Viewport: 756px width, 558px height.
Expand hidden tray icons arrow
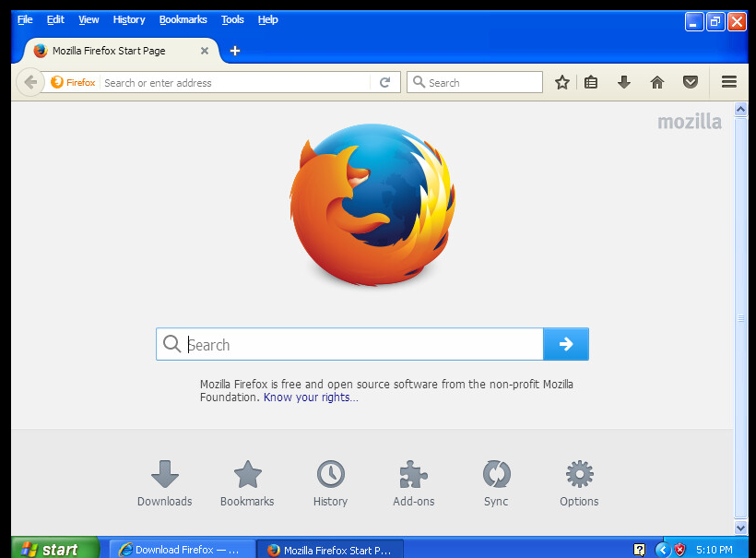(x=663, y=550)
